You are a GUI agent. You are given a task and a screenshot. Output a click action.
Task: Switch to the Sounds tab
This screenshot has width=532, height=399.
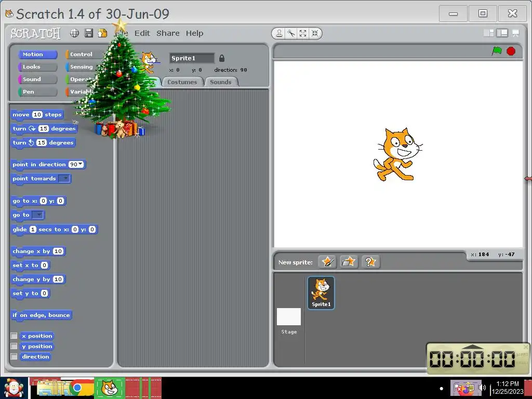click(221, 82)
